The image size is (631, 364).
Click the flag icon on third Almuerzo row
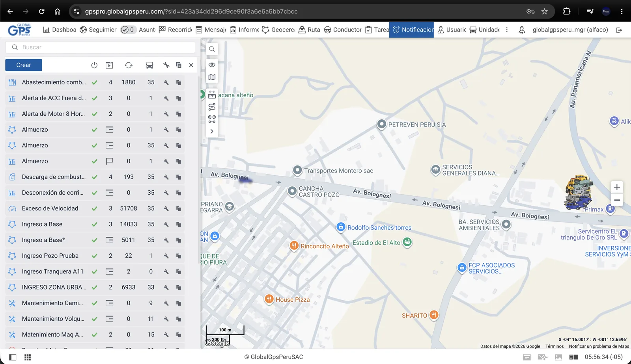[x=110, y=161]
